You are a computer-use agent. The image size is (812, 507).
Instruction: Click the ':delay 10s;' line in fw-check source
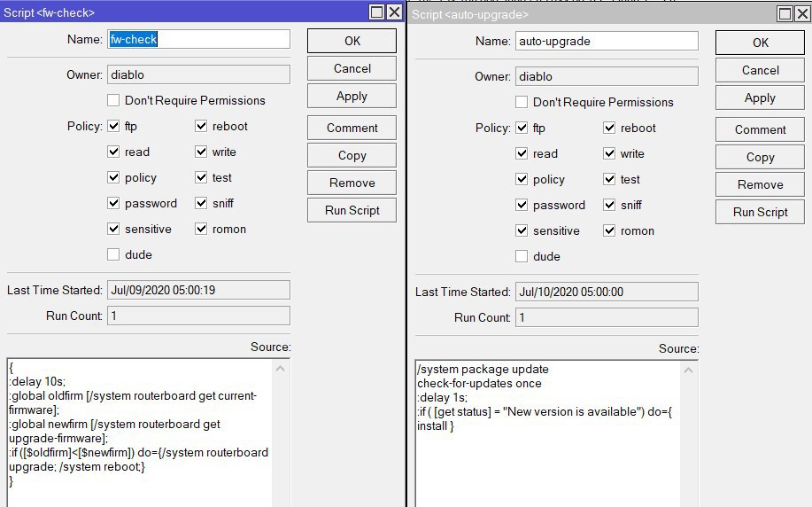tap(37, 381)
